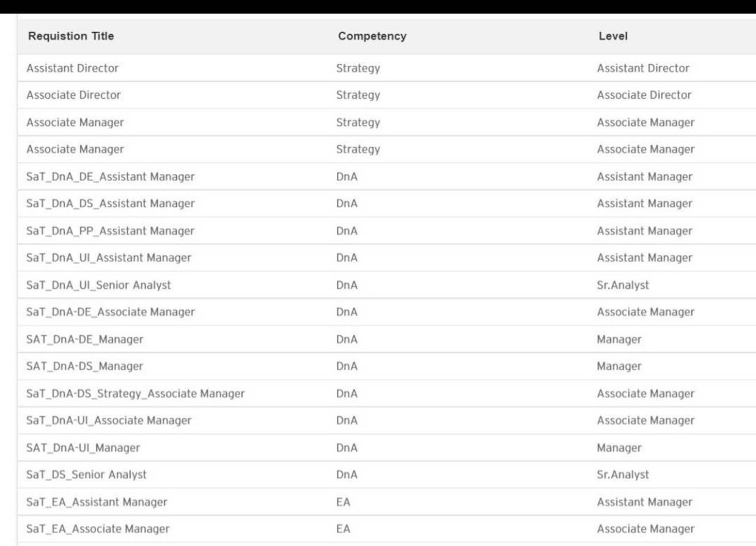Open SaT_DS_Senior Analyst requisition
The height and width of the screenshot is (546, 756).
click(x=86, y=475)
